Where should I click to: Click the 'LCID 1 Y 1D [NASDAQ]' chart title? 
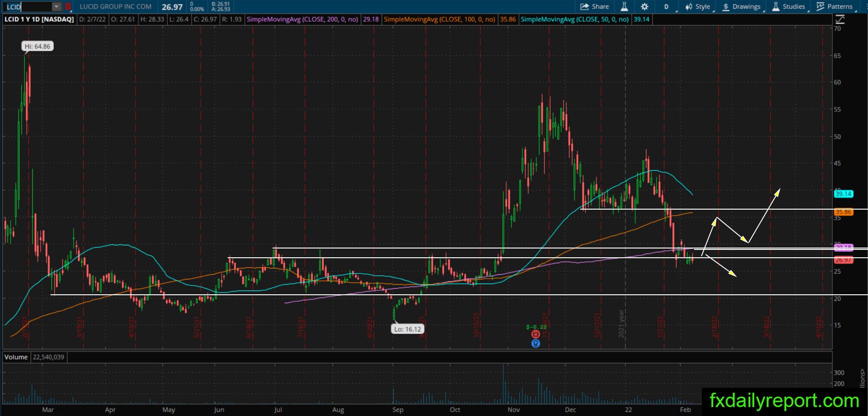click(39, 19)
